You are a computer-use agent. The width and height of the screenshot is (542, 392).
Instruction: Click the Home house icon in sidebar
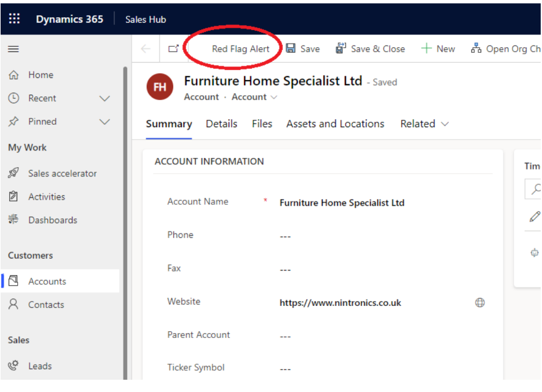pos(14,75)
